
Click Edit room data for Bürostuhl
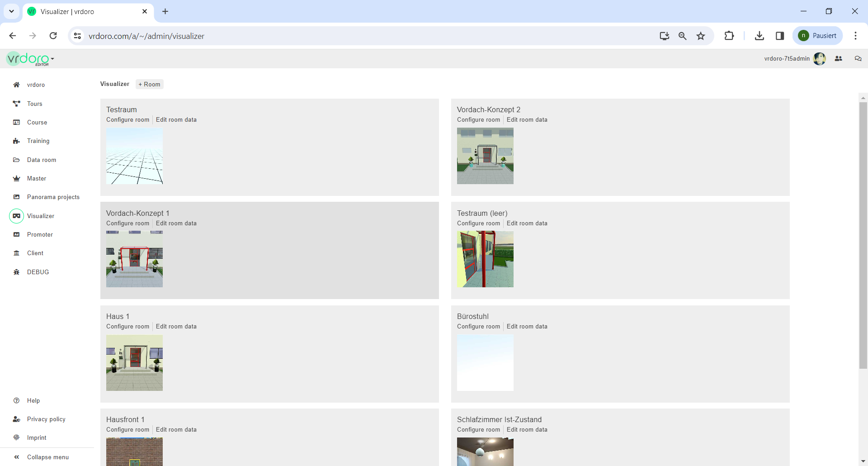pos(527,327)
